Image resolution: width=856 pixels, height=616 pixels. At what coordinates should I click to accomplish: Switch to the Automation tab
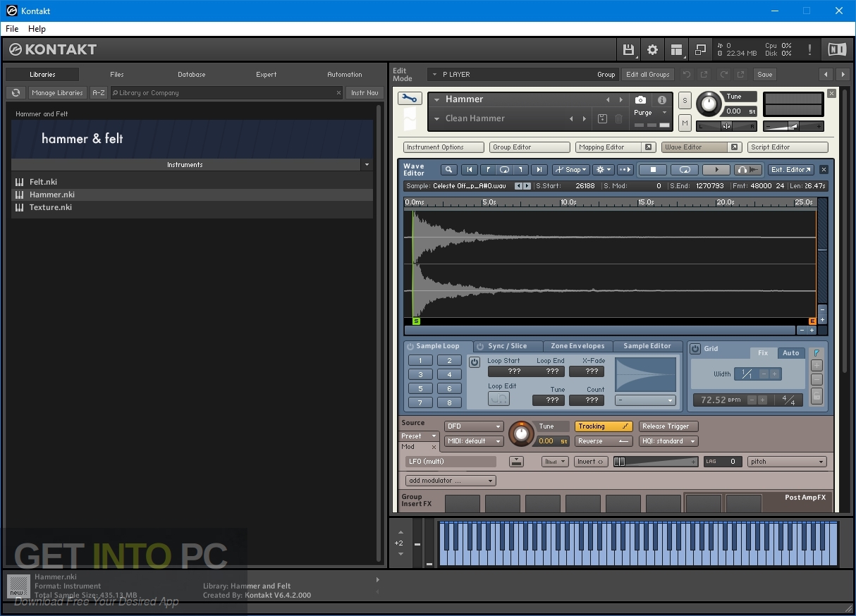tap(345, 74)
